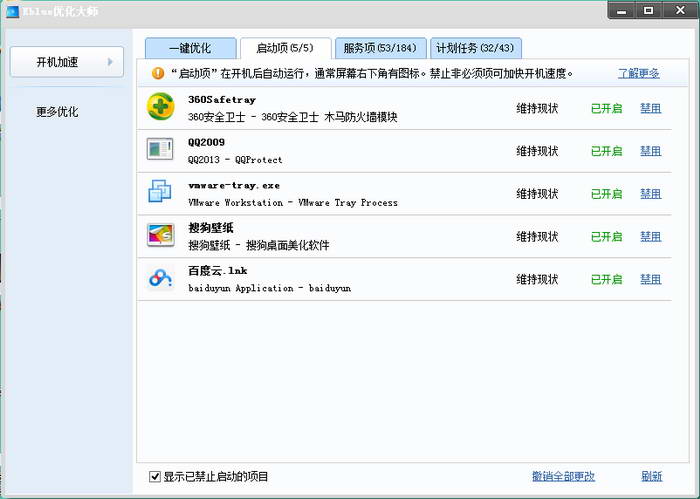The image size is (700, 499).
Task: Open 更多优化 in the sidebar
Action: 57,112
